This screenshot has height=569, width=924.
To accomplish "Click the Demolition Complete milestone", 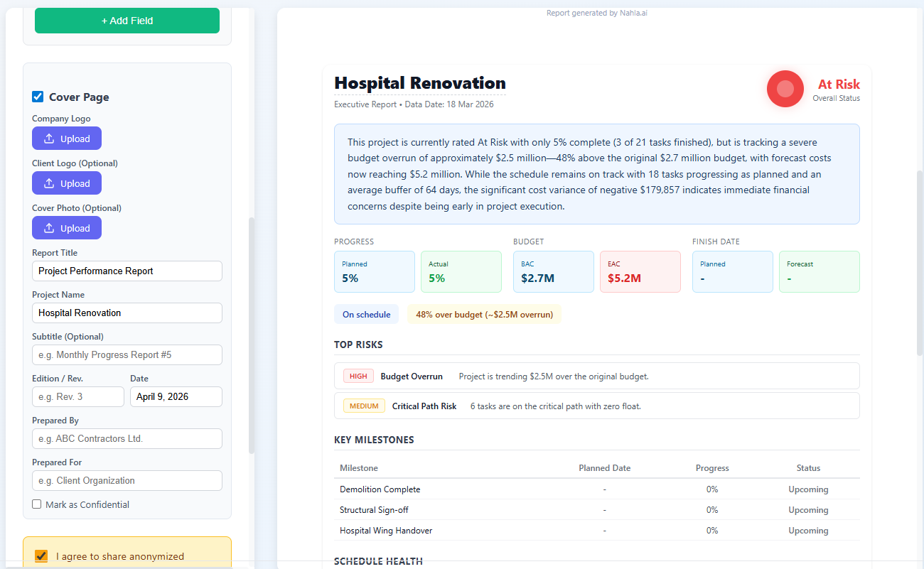I will 380,489.
